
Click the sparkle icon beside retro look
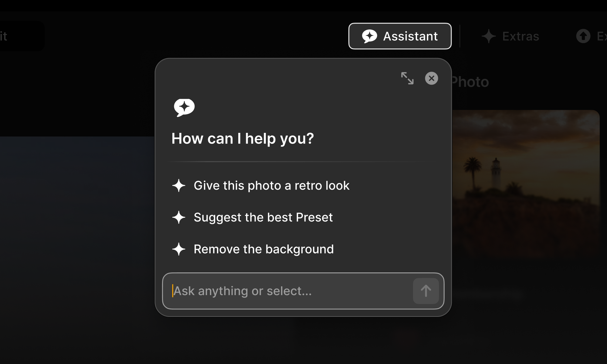coord(179,186)
